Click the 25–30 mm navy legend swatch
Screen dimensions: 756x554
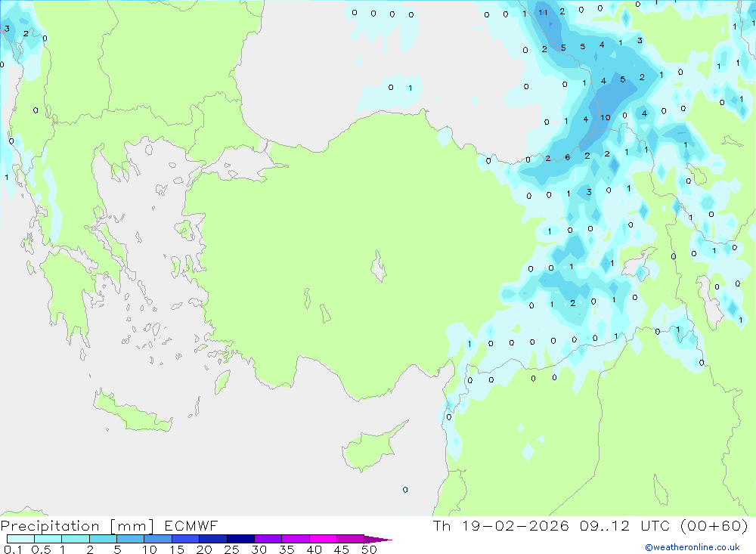[x=240, y=539]
